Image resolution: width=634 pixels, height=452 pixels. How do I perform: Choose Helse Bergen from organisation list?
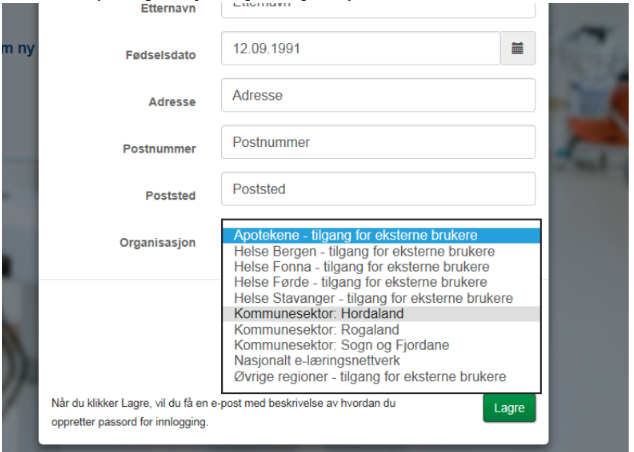click(x=381, y=251)
